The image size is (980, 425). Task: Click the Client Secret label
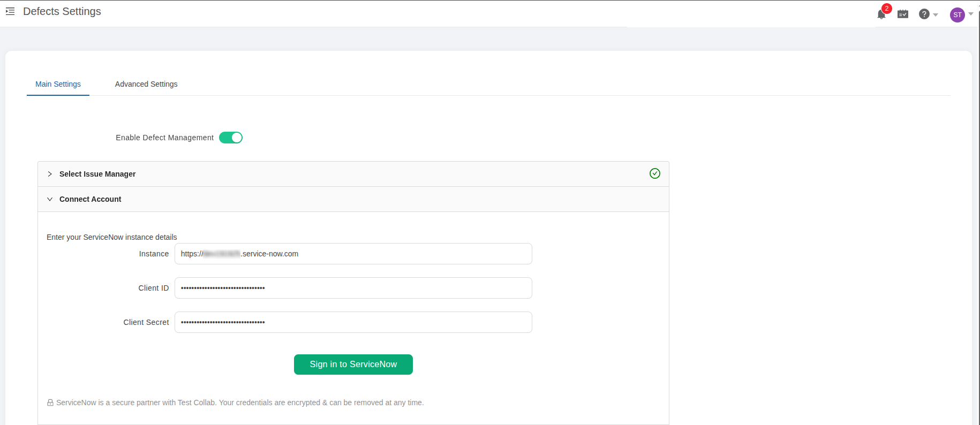[146, 322]
